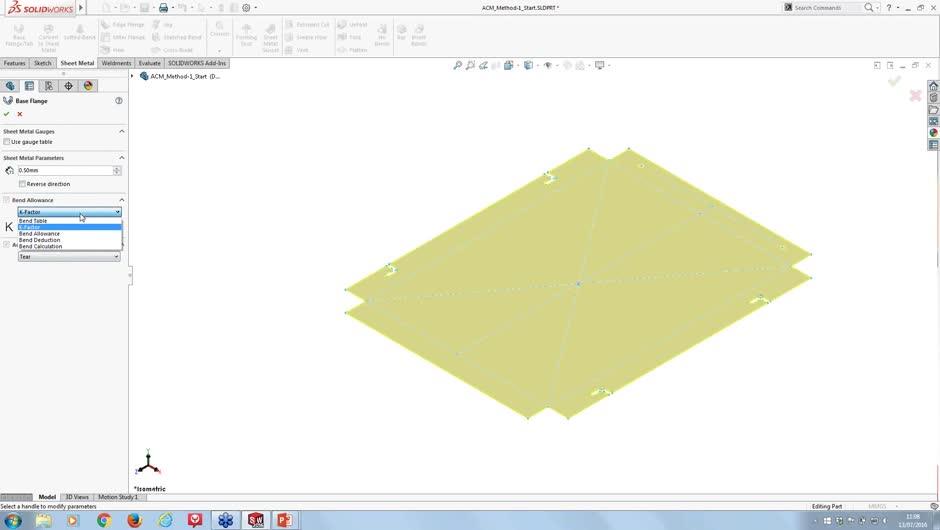Image resolution: width=940 pixels, height=530 pixels.
Task: Open the View Palette pane icon
Action: click(933, 121)
